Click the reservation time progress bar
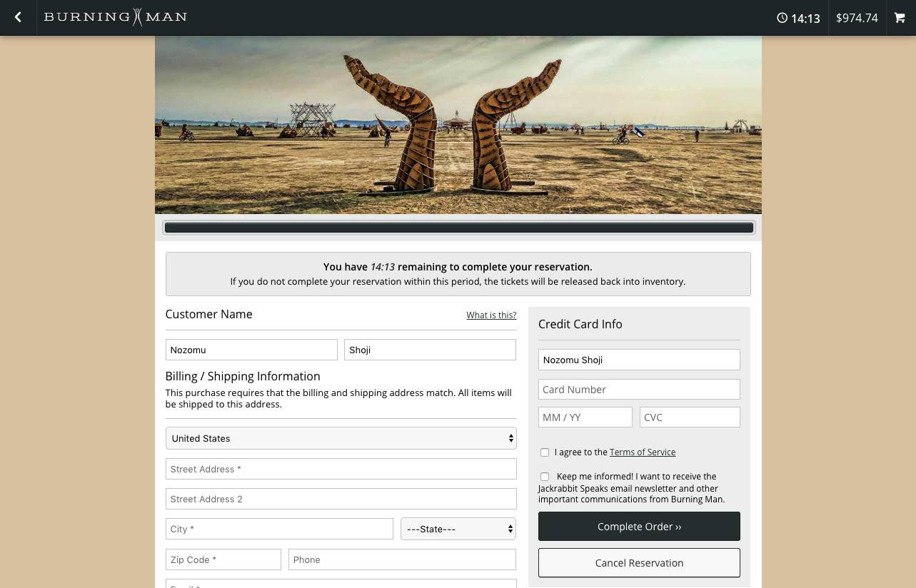The image size is (916, 588). [458, 228]
